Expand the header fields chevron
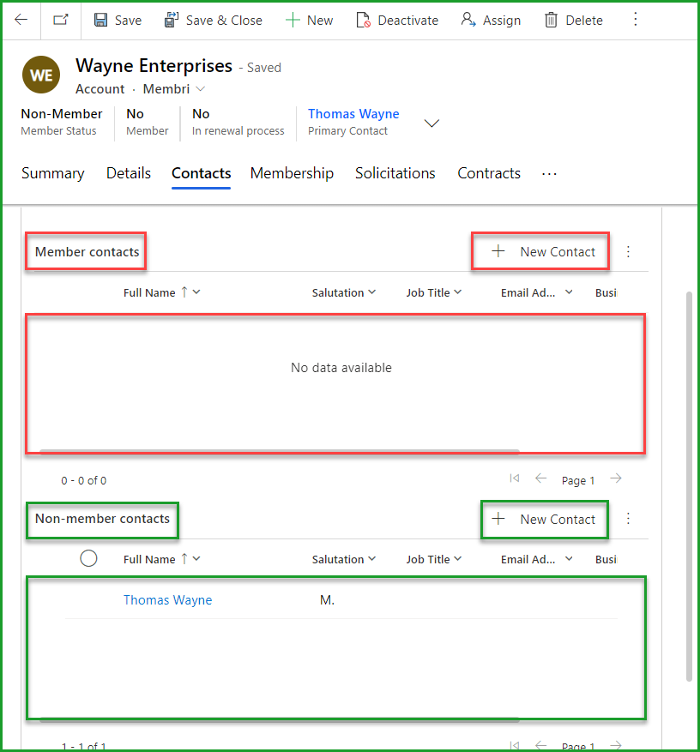Image resolution: width=700 pixels, height=752 pixels. [x=432, y=123]
